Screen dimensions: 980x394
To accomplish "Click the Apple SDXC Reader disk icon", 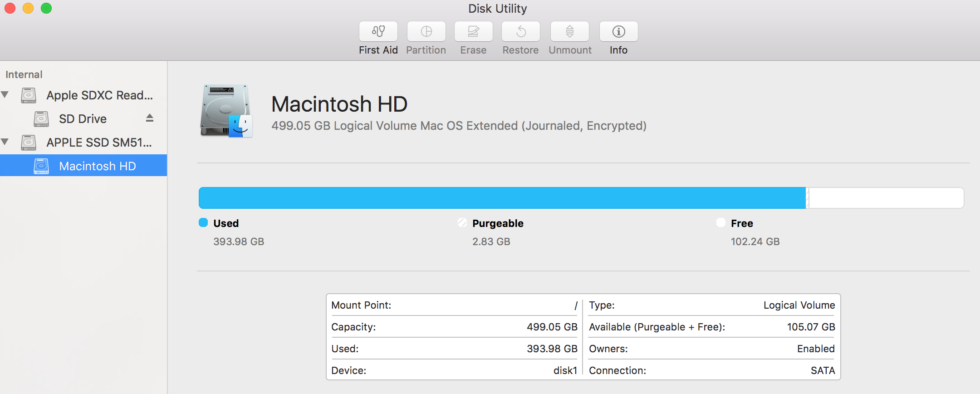I will tap(29, 95).
